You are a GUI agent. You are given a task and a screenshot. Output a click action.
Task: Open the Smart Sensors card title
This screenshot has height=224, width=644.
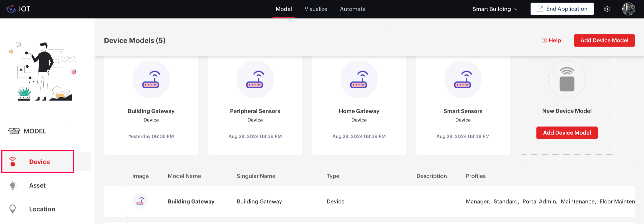pyautogui.click(x=463, y=111)
